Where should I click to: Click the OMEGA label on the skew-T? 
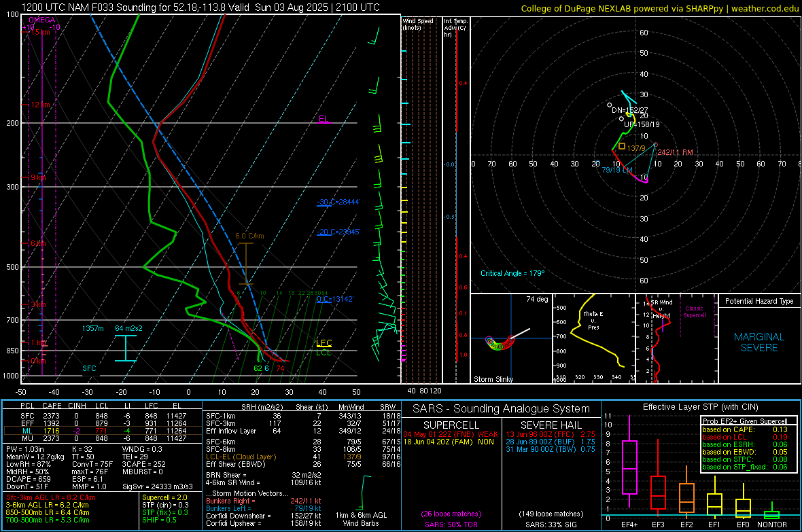(x=42, y=20)
